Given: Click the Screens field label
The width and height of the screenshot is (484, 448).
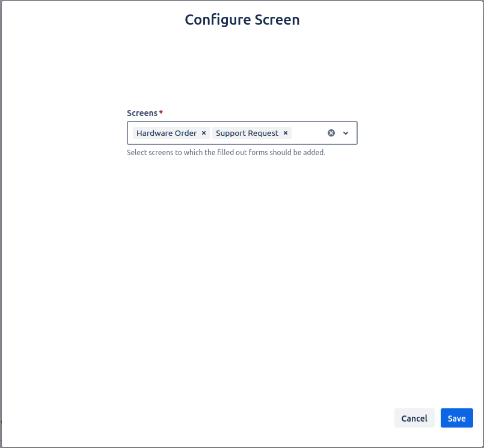Looking at the screenshot, I should (x=142, y=113).
